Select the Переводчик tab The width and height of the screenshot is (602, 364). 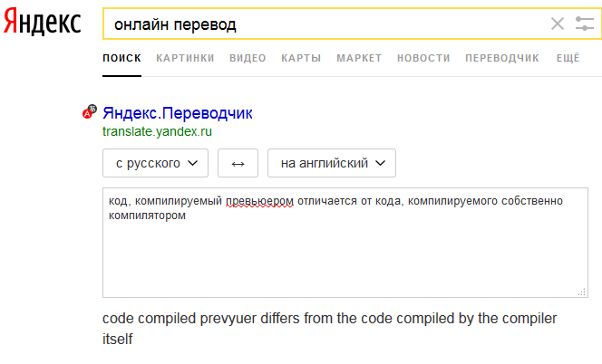(x=502, y=58)
